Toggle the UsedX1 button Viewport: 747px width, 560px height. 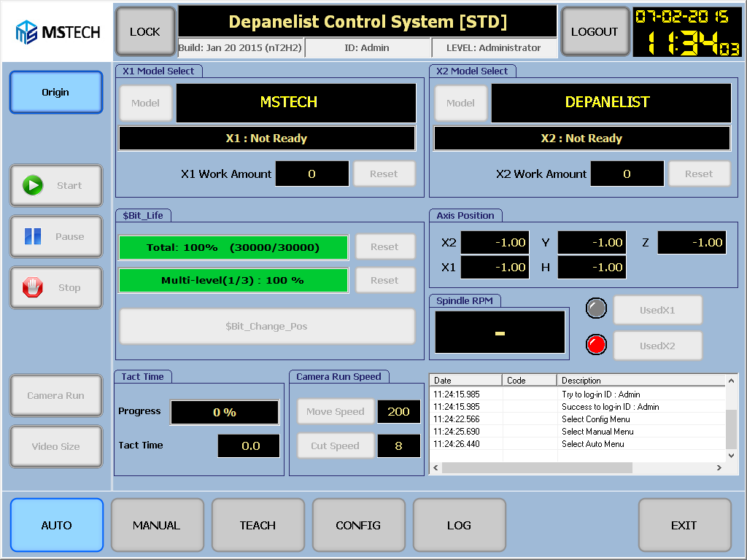point(657,310)
